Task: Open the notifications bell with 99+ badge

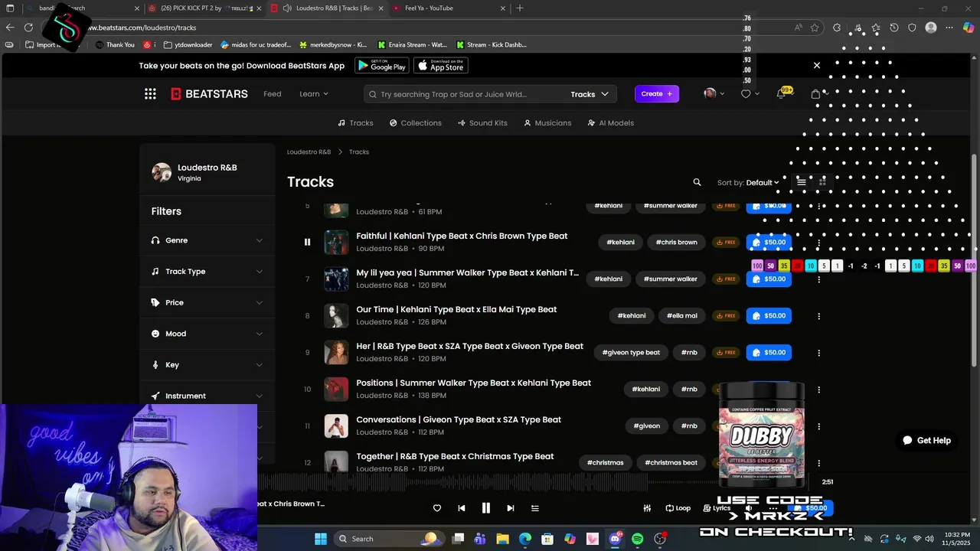Action: pos(781,94)
